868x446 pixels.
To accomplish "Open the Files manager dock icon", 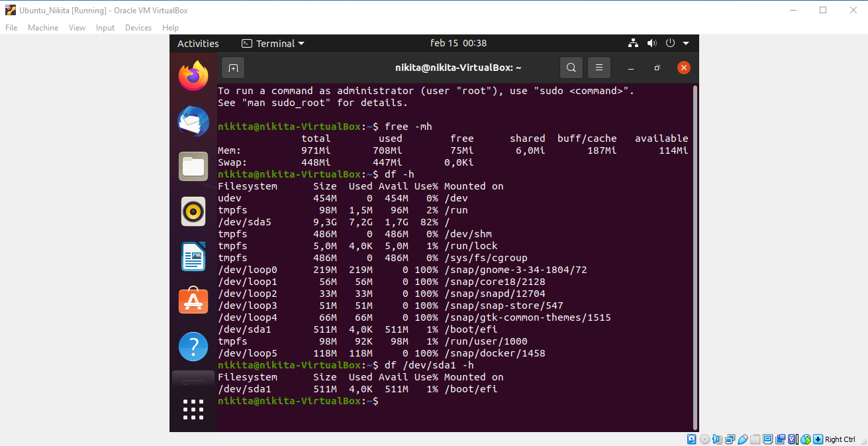I will [193, 166].
